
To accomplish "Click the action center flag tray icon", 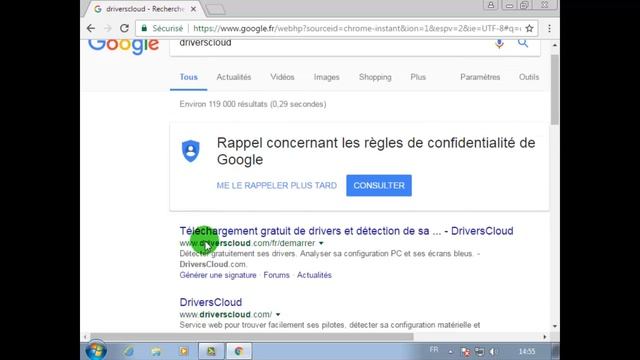I will [x=465, y=351].
